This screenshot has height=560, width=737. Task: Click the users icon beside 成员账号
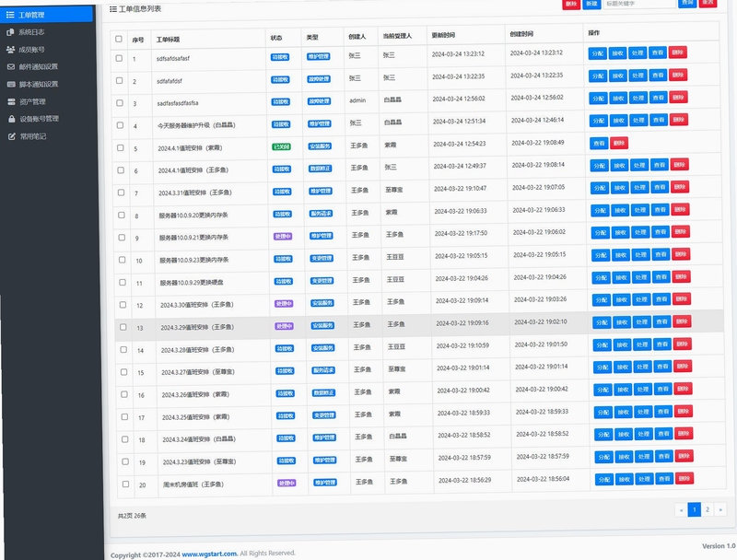point(10,50)
